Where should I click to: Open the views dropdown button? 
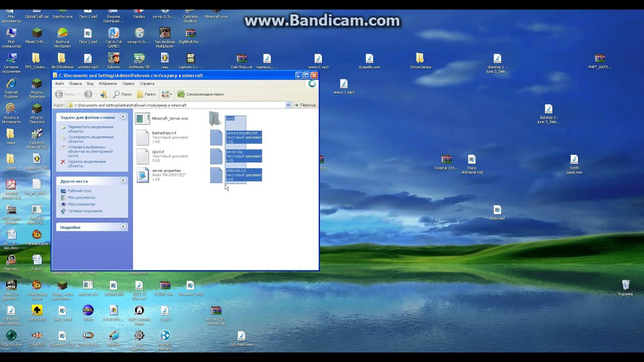[x=167, y=94]
